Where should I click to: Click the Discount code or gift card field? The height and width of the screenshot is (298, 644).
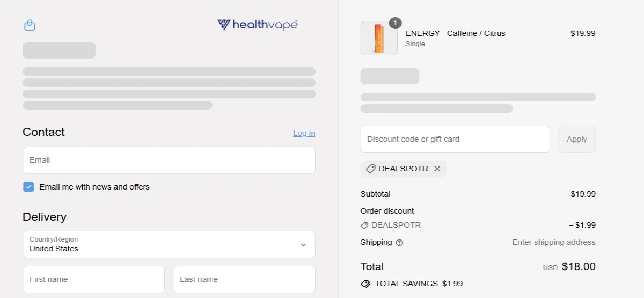coord(455,139)
